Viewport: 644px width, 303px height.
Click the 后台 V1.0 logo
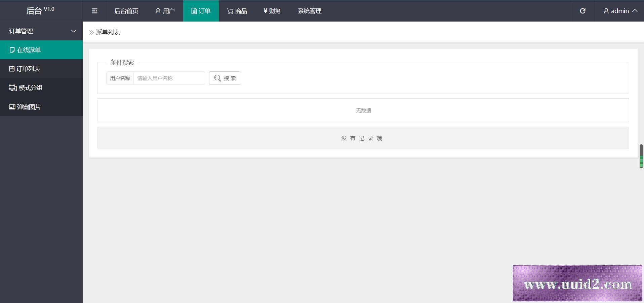pos(40,10)
